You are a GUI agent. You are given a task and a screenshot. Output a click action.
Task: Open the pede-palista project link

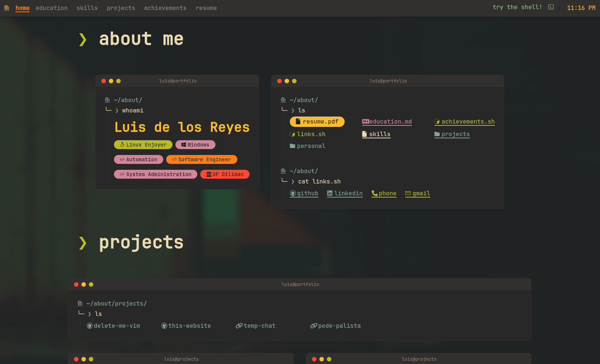[335, 326]
